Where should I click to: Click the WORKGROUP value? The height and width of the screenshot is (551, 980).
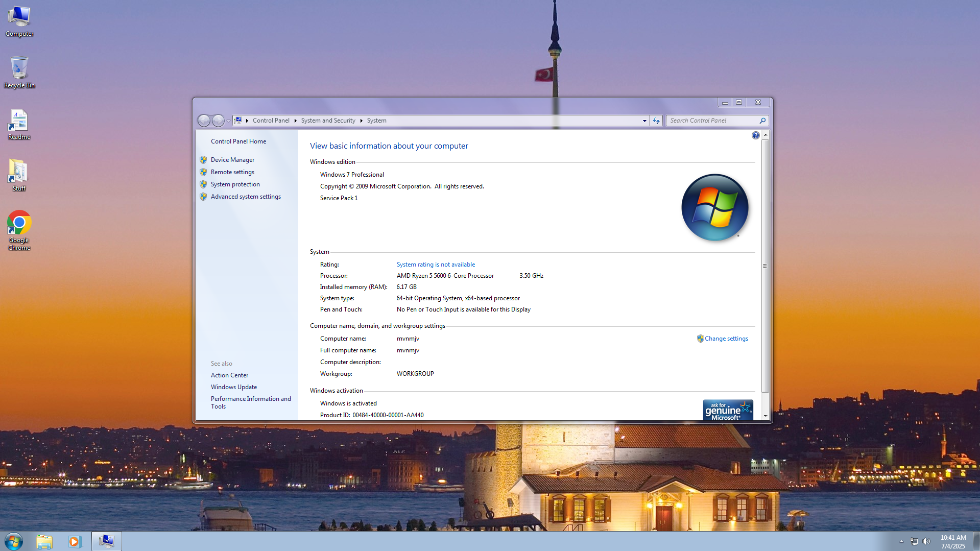(415, 374)
